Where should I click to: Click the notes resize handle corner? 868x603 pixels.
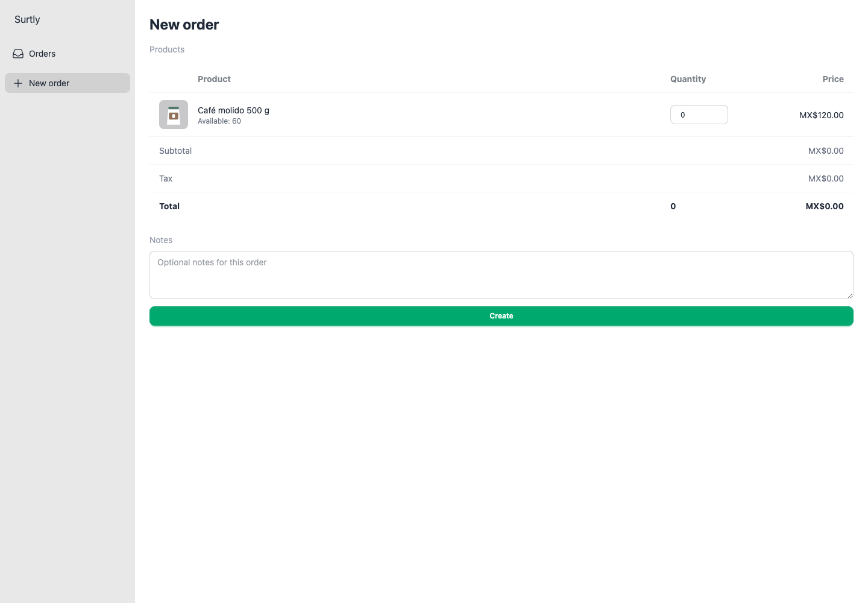849,295
